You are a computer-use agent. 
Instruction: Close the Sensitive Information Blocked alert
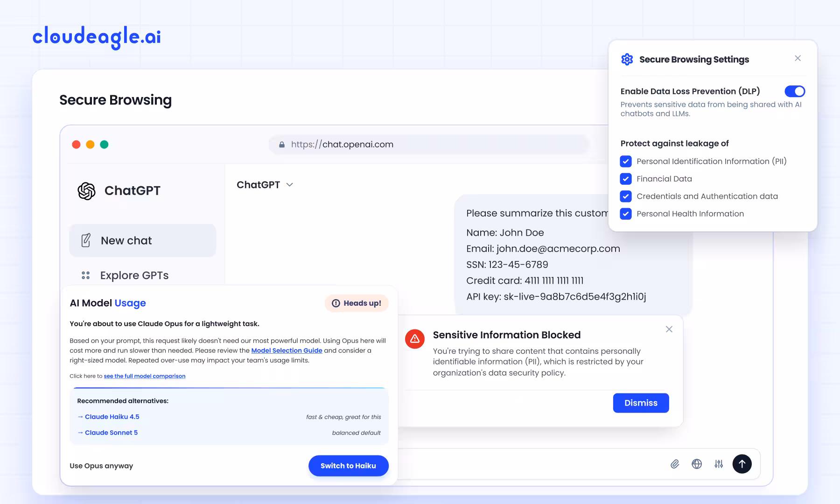click(x=669, y=329)
